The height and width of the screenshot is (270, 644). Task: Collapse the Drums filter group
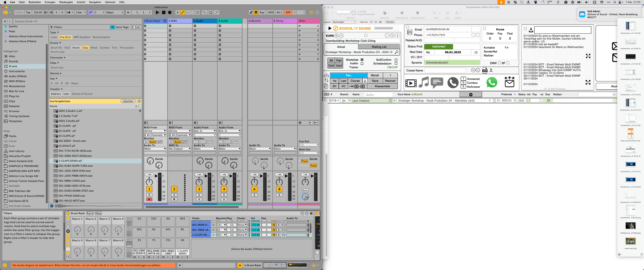55,43
